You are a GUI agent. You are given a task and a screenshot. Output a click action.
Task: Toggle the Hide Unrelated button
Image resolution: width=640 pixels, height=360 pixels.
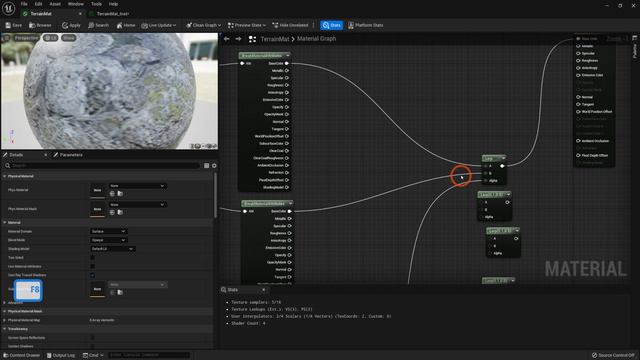pyautogui.click(x=290, y=25)
